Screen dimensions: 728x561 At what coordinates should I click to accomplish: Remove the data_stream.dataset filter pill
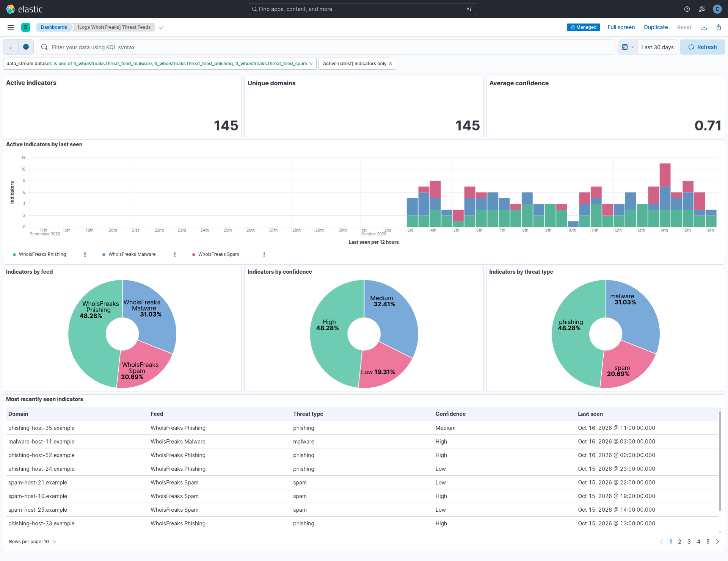tap(311, 64)
